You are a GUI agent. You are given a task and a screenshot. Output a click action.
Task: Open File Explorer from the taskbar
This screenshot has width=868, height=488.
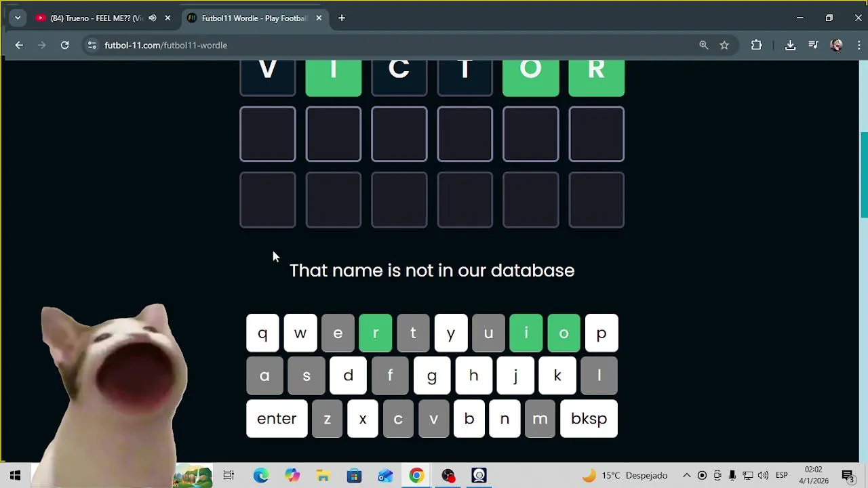click(323, 475)
